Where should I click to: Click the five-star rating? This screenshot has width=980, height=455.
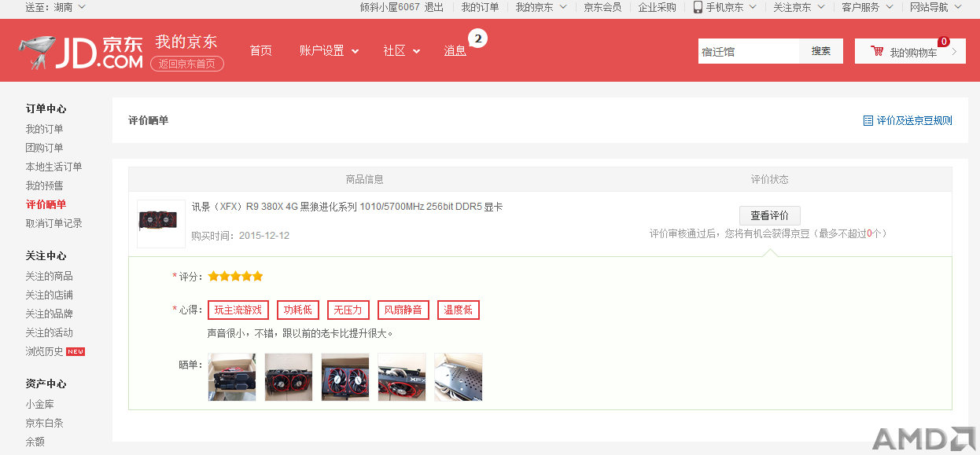click(235, 277)
